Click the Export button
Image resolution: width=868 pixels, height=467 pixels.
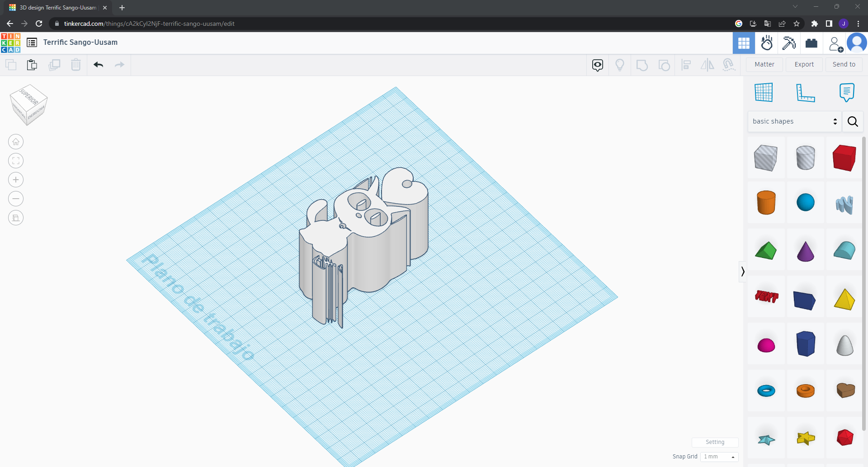pyautogui.click(x=804, y=64)
